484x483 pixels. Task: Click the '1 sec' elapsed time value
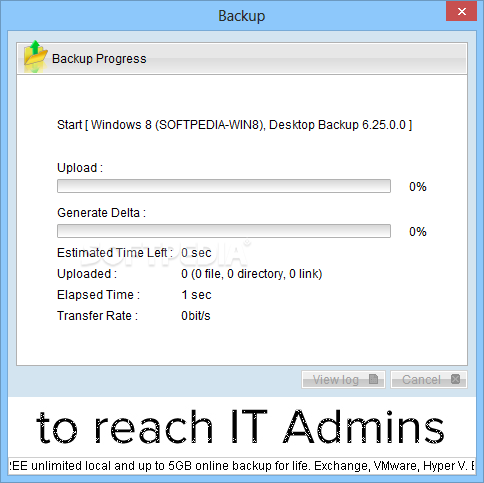[196, 295]
